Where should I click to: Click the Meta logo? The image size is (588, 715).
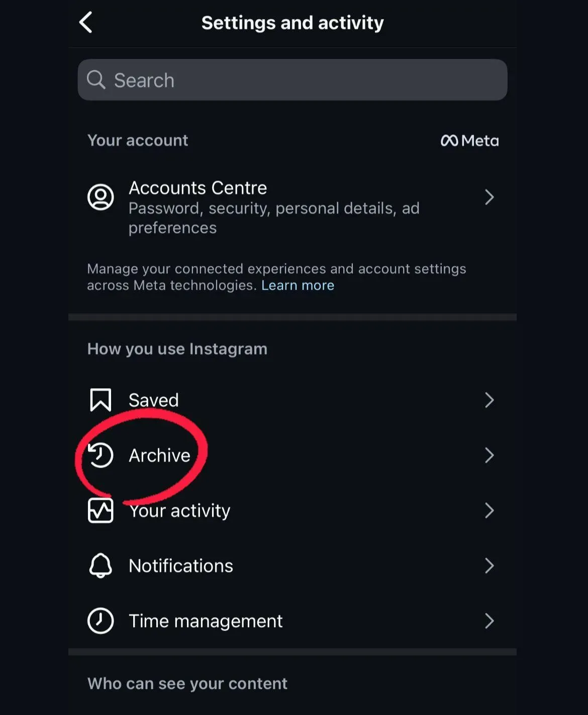pyautogui.click(x=469, y=141)
